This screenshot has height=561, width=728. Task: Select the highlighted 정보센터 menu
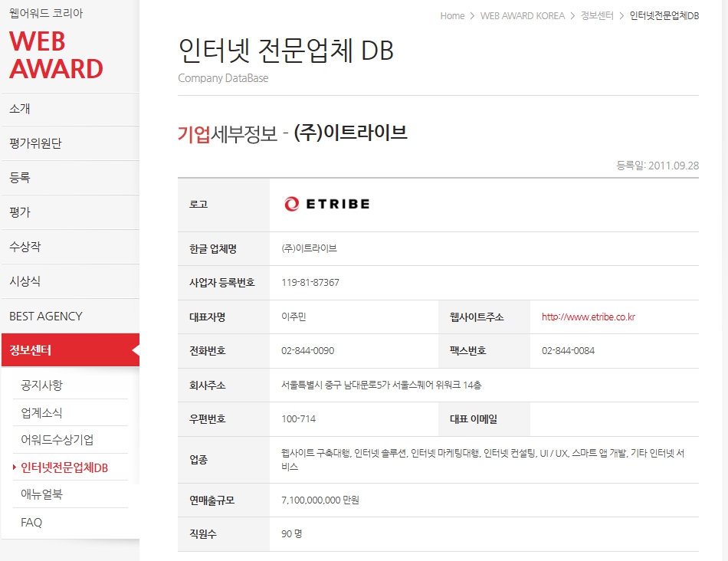(x=70, y=350)
